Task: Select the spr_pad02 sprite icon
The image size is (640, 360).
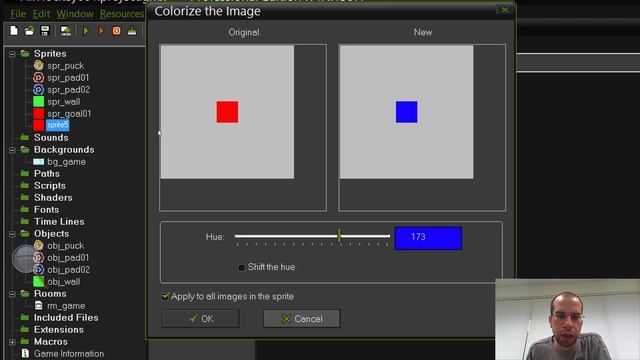Action: click(39, 89)
